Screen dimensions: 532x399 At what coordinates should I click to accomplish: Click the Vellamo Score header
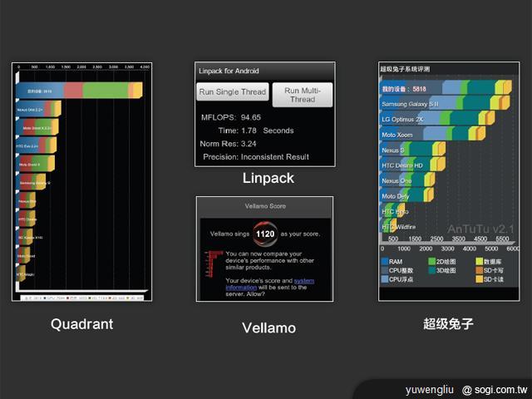(x=264, y=204)
